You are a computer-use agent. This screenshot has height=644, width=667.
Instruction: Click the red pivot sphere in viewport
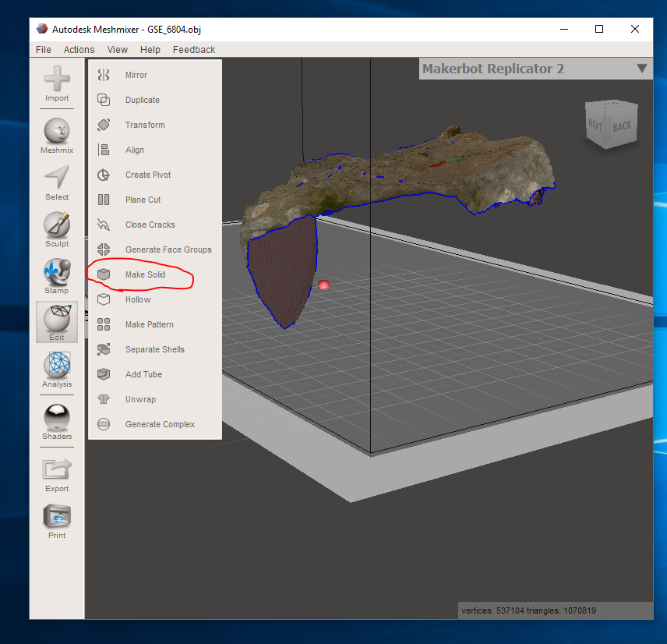tap(323, 285)
